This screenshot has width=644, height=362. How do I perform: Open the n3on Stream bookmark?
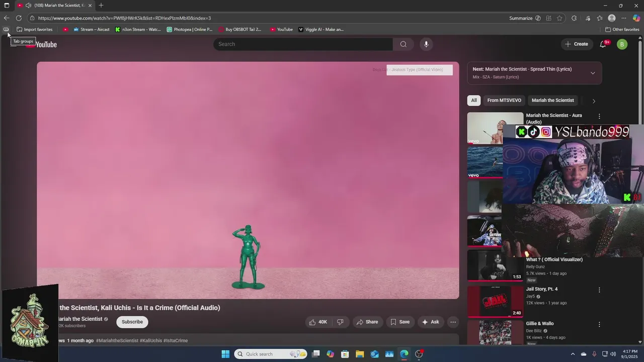pyautogui.click(x=138, y=29)
